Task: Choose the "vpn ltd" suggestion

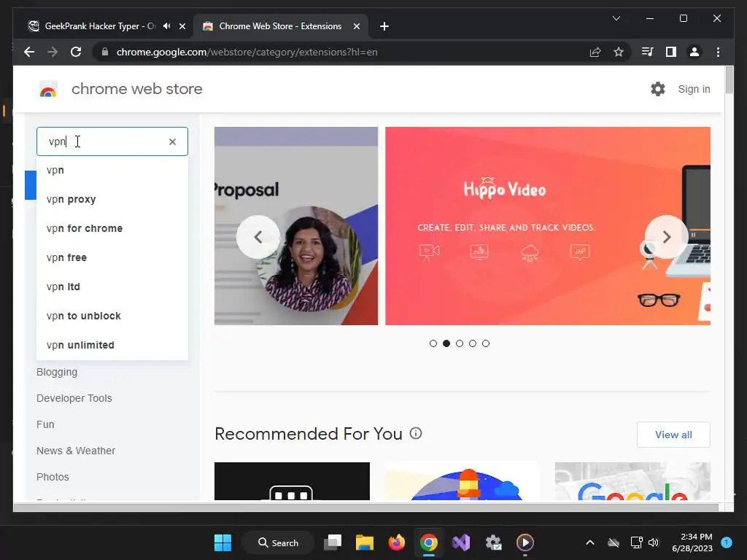Action: [x=112, y=287]
